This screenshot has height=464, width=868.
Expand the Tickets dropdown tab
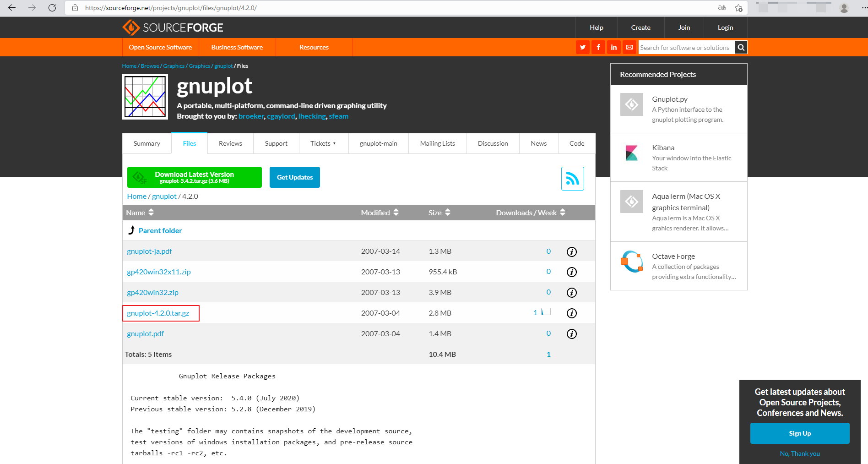[x=323, y=143]
